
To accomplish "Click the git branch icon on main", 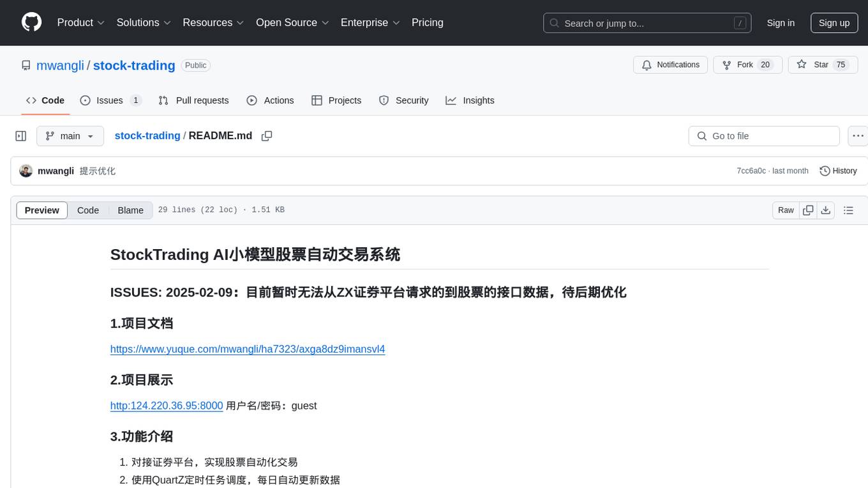I will [50, 136].
